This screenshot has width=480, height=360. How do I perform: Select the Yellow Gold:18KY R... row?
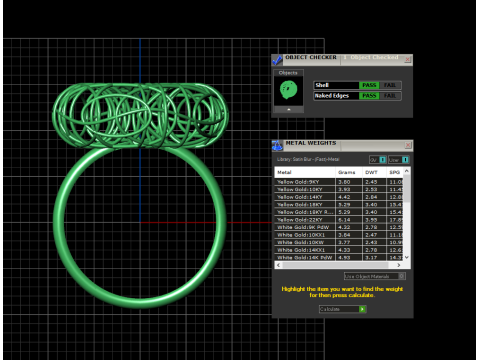[x=339, y=212]
